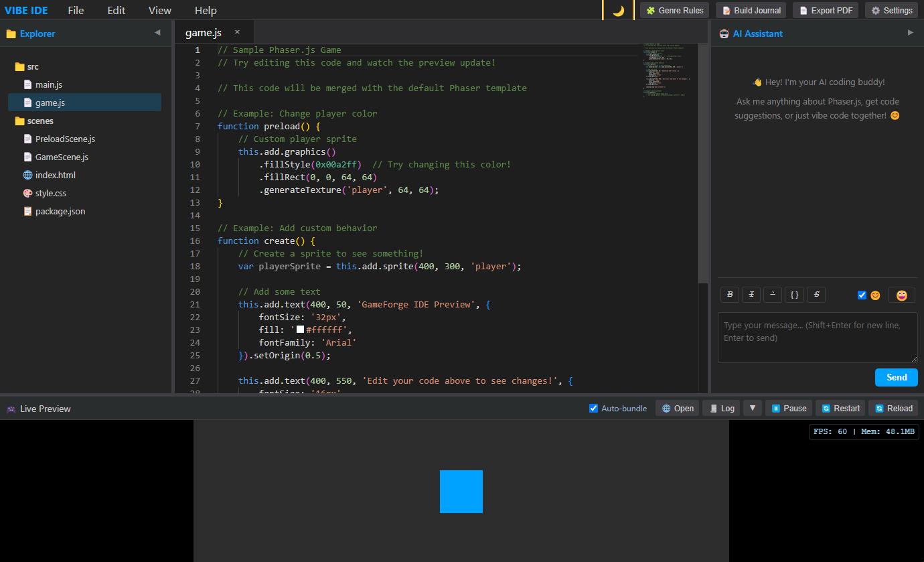Click the Export PDF button

[825, 11]
